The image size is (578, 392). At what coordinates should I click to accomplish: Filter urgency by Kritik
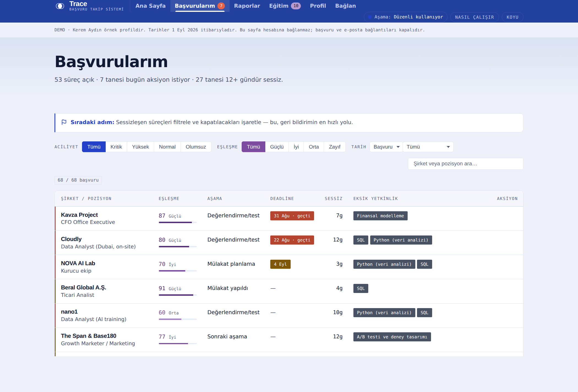(116, 147)
